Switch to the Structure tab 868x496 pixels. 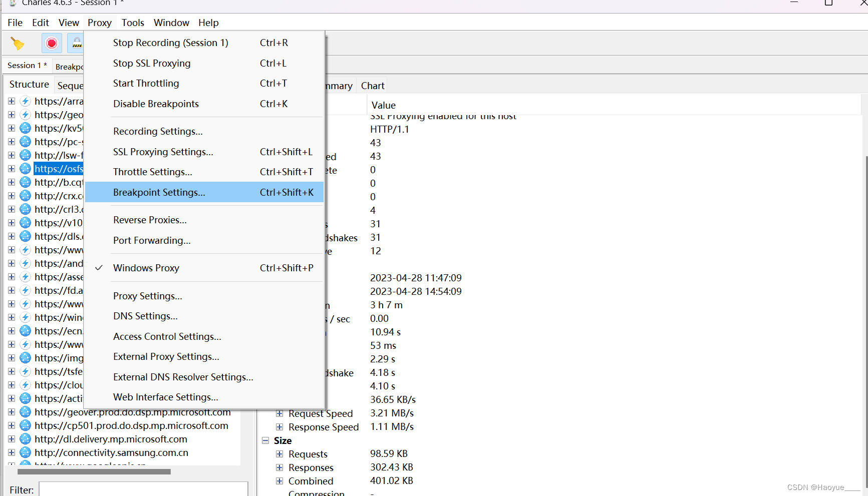[29, 85]
